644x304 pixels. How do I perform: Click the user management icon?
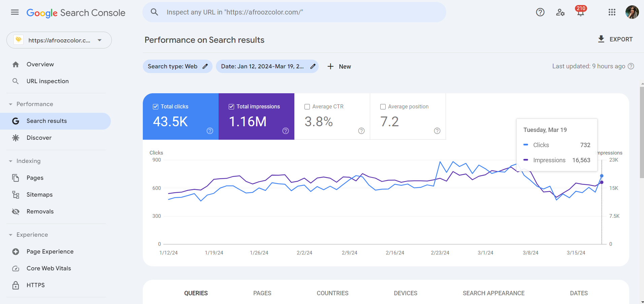560,12
